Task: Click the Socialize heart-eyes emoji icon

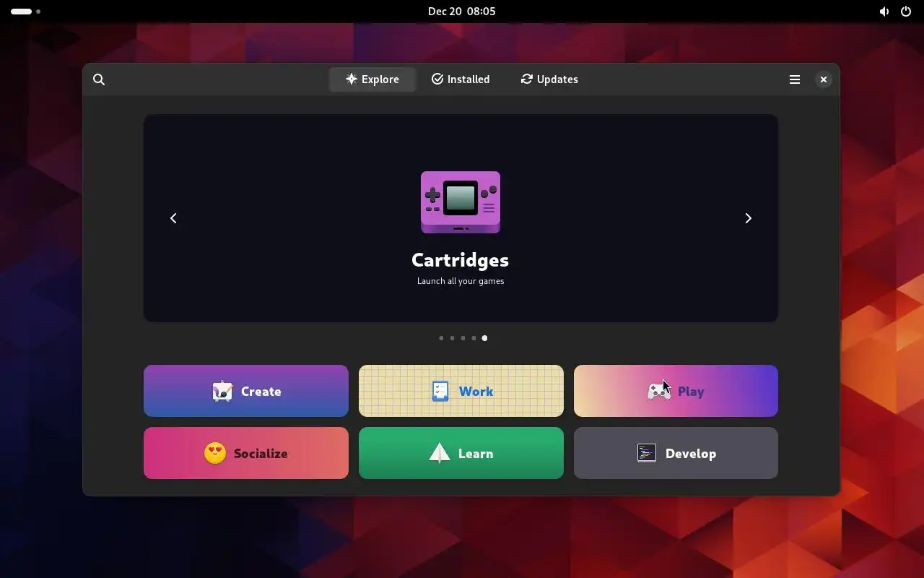Action: [x=215, y=453]
